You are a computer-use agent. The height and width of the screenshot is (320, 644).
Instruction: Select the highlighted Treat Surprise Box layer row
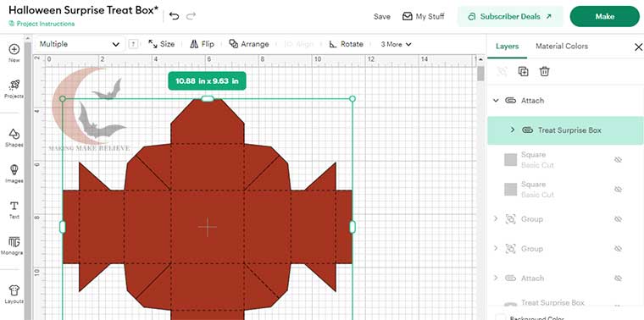pos(565,130)
